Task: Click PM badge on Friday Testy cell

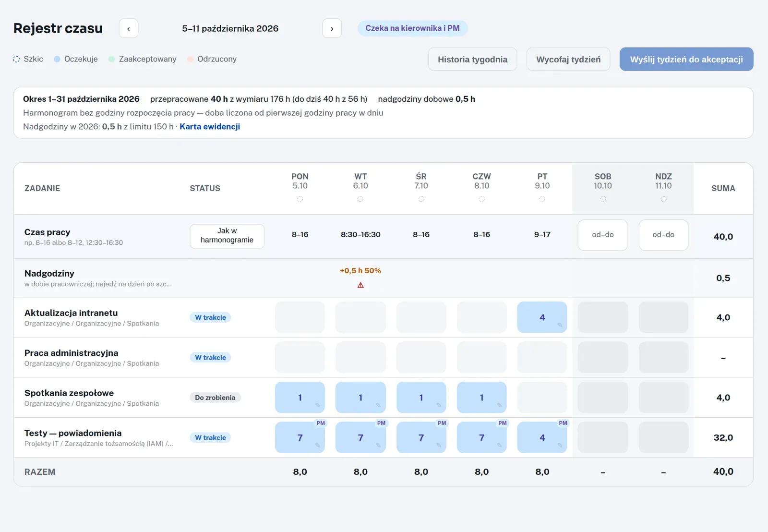Action: click(x=563, y=423)
